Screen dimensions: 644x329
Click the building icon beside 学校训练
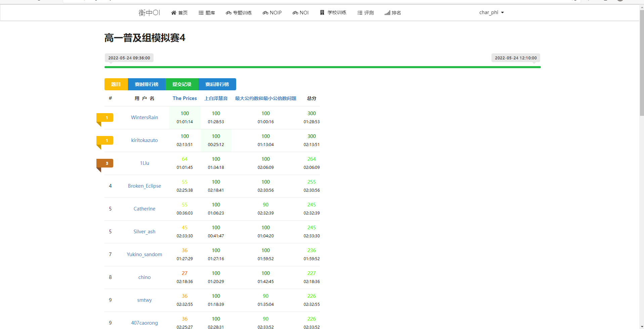coord(322,12)
